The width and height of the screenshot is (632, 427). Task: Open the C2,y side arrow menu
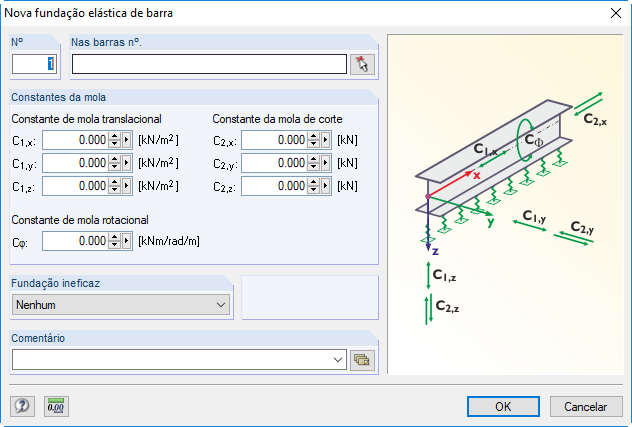326,163
